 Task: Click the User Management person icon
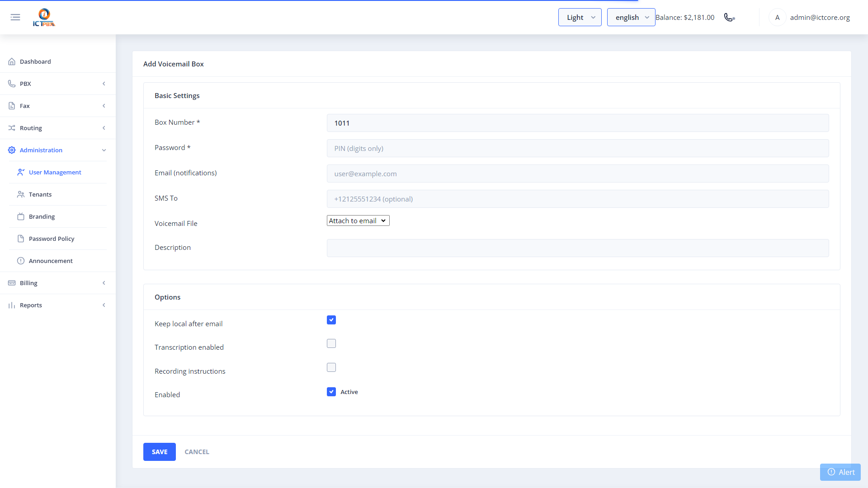(x=21, y=172)
